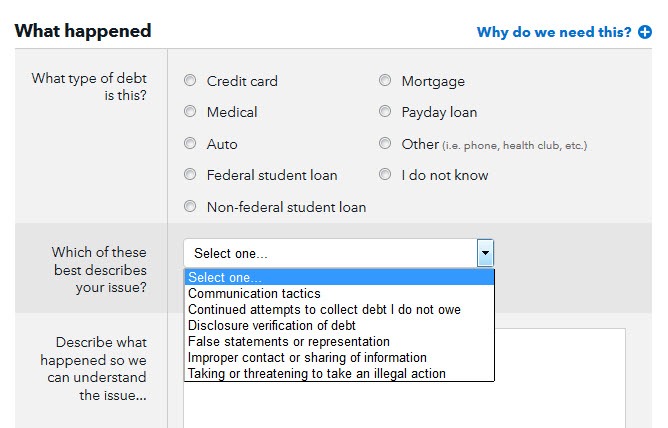This screenshot has width=668, height=428.
Task: Pick the Other debt type option
Action: [x=385, y=144]
